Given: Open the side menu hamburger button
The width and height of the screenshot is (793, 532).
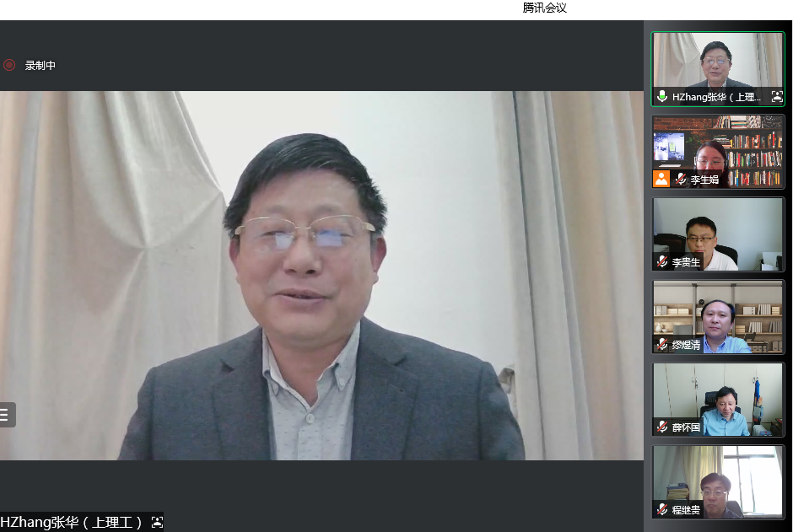Looking at the screenshot, I should click(5, 415).
